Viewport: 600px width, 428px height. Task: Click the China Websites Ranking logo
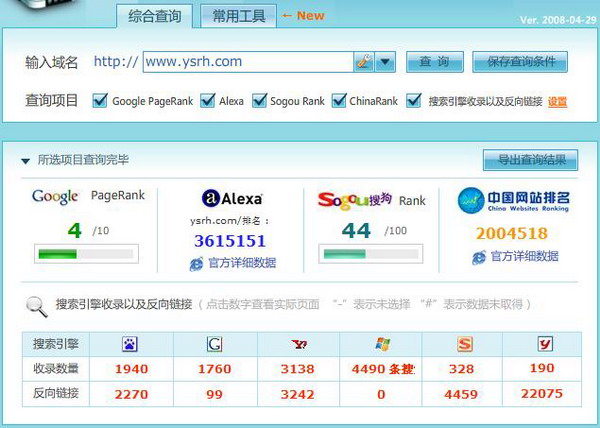(513, 200)
